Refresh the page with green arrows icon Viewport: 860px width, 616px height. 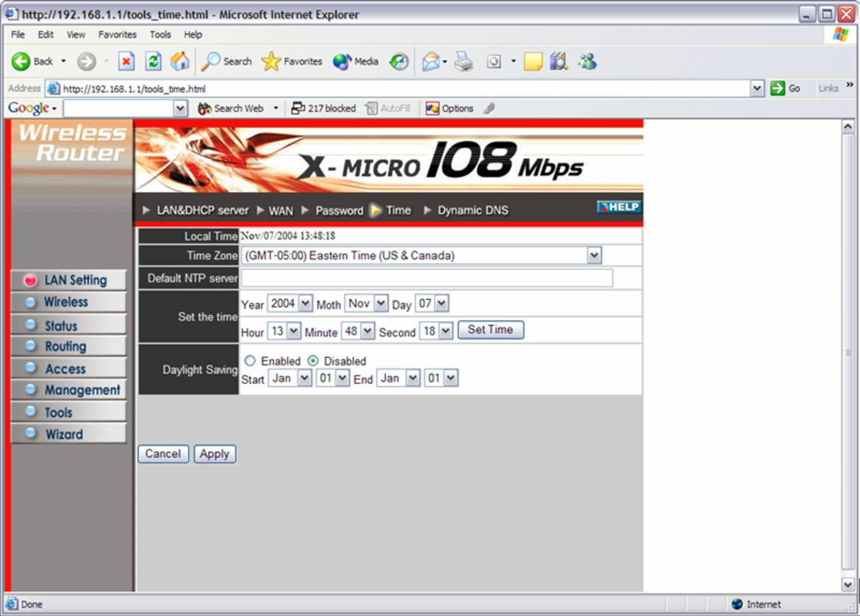[153, 62]
